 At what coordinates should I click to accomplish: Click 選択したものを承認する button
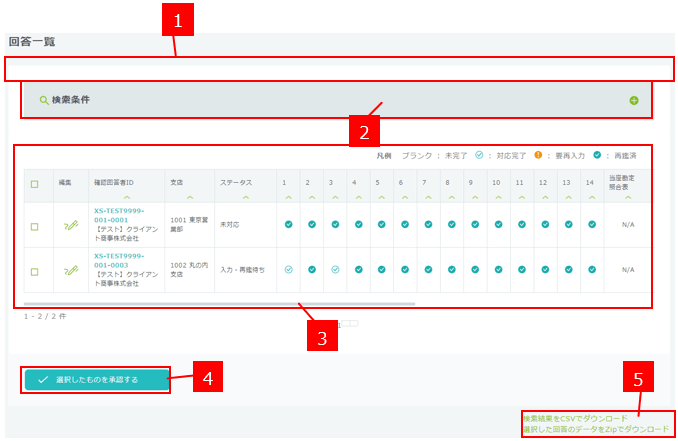tap(97, 379)
